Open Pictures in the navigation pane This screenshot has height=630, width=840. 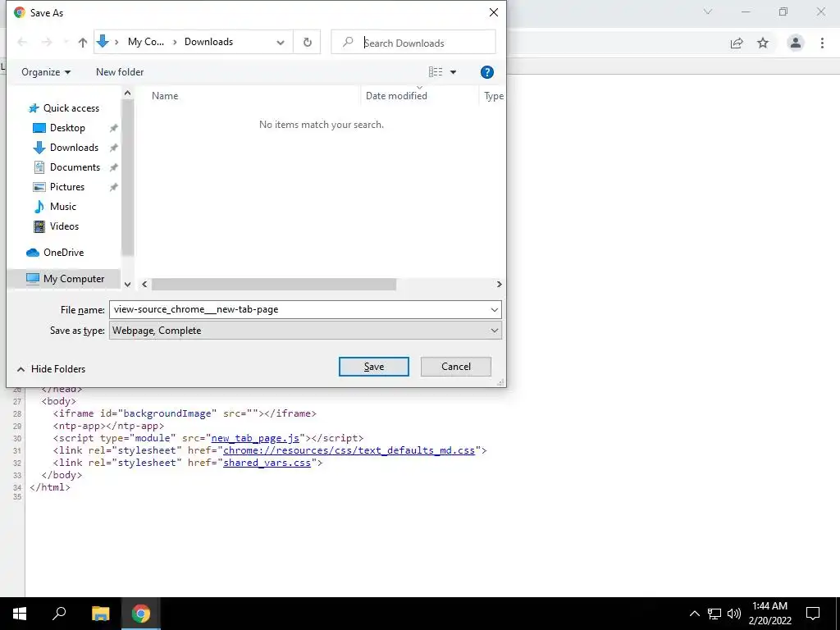(67, 187)
